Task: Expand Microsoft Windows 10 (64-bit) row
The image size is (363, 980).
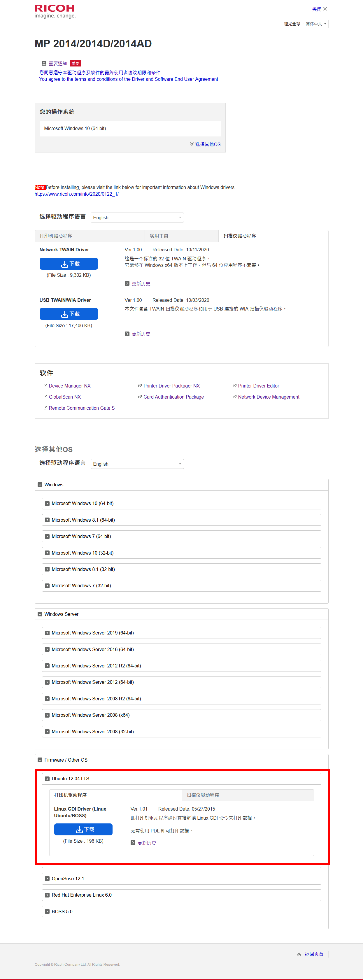Action: click(x=181, y=503)
